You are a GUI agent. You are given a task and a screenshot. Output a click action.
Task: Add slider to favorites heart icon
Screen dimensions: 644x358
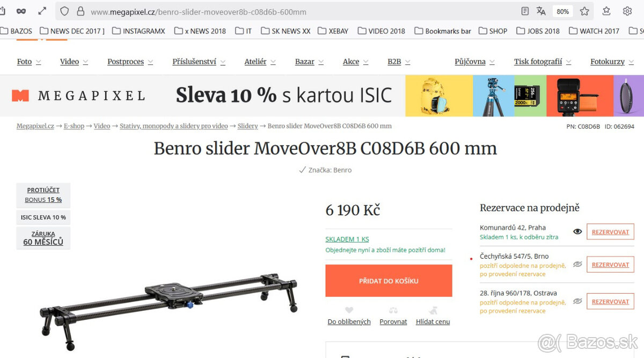tap(349, 310)
